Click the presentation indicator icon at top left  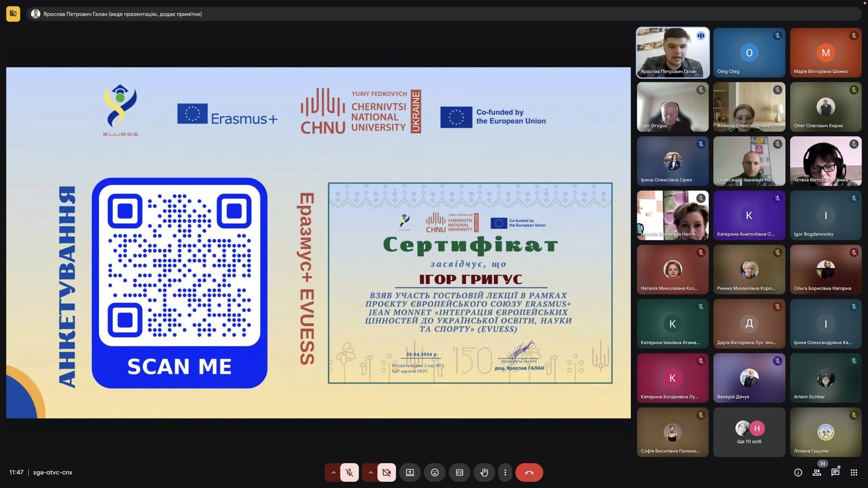(x=13, y=14)
